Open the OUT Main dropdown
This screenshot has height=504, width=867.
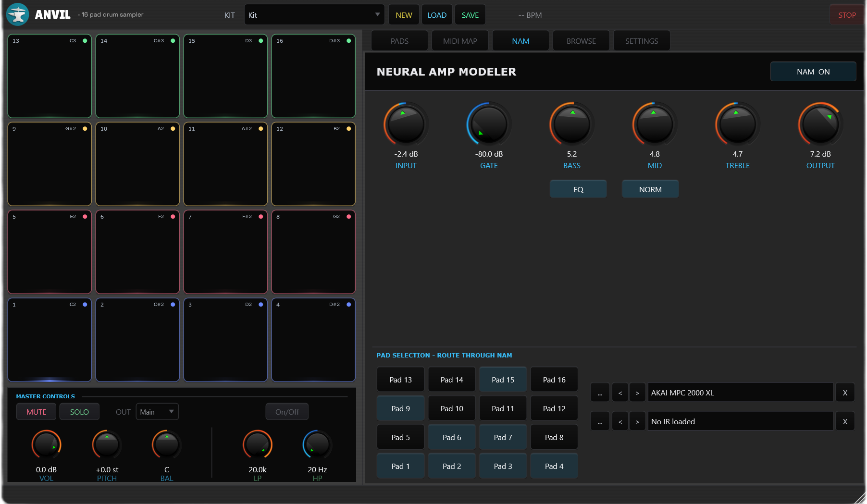click(x=157, y=412)
